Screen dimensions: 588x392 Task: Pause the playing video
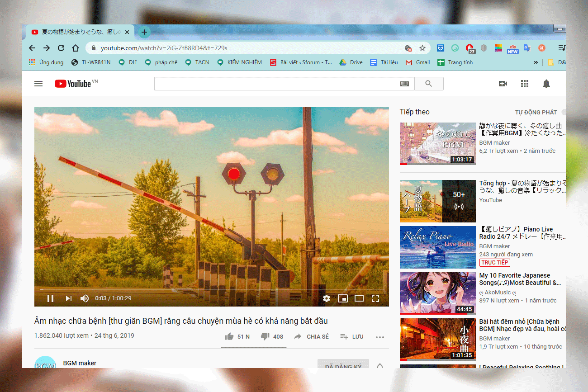[x=51, y=298]
